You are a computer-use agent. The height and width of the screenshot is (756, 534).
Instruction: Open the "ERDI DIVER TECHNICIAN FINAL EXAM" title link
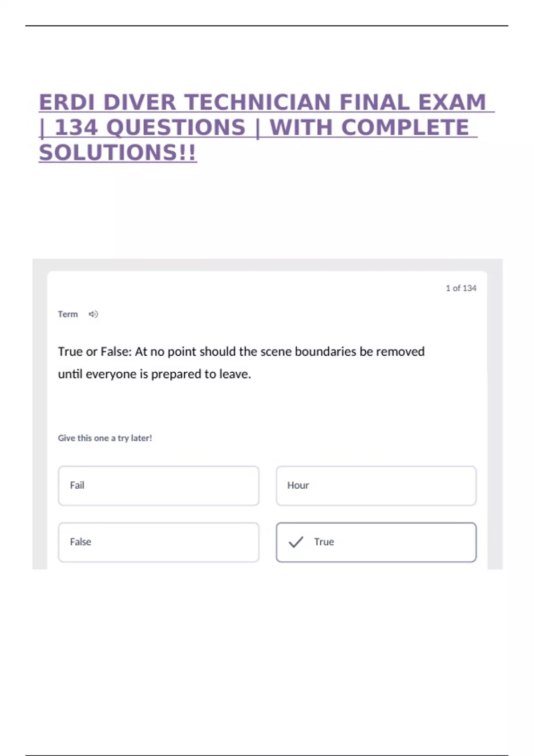click(x=263, y=102)
